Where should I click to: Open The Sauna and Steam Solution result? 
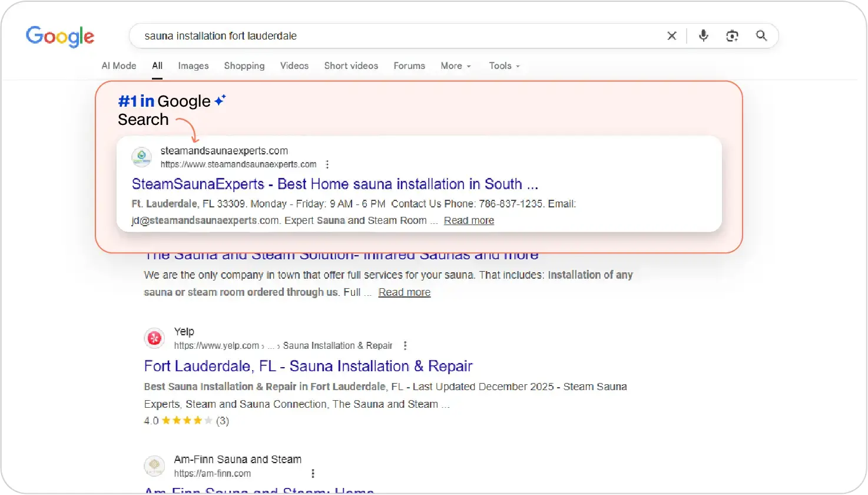342,254
